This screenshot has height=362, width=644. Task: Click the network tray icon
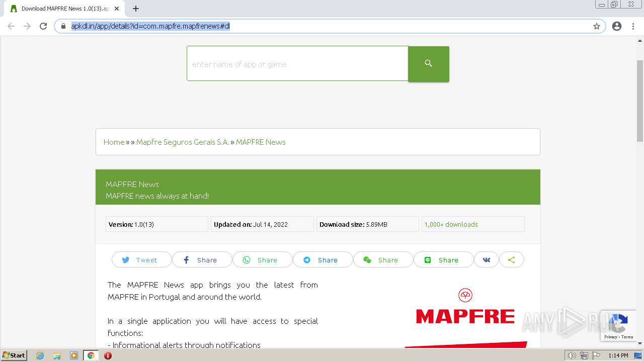(584, 355)
